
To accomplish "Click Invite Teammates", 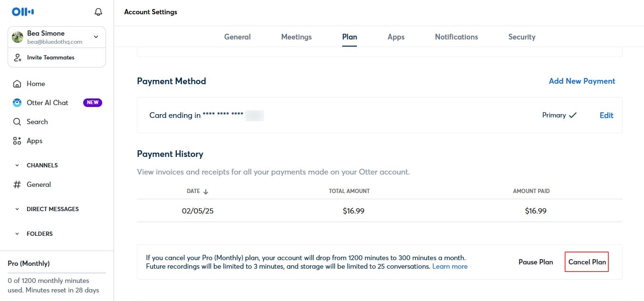I will 51,58.
